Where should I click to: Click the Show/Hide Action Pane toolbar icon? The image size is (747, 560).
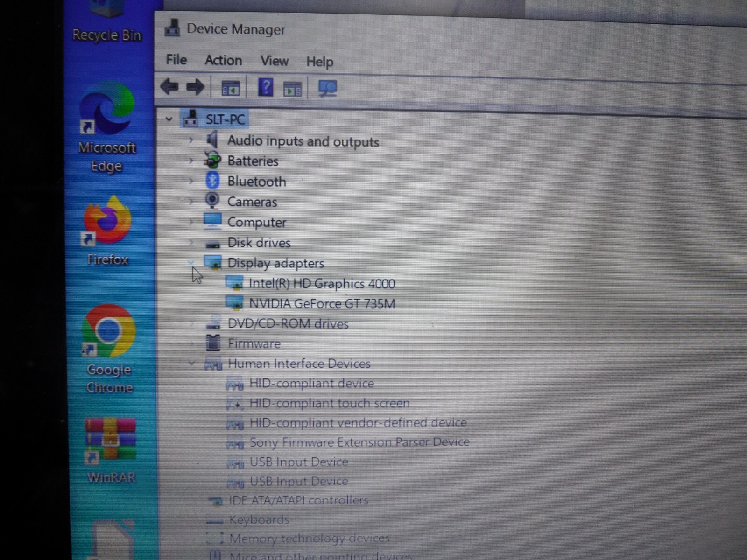[x=293, y=88]
